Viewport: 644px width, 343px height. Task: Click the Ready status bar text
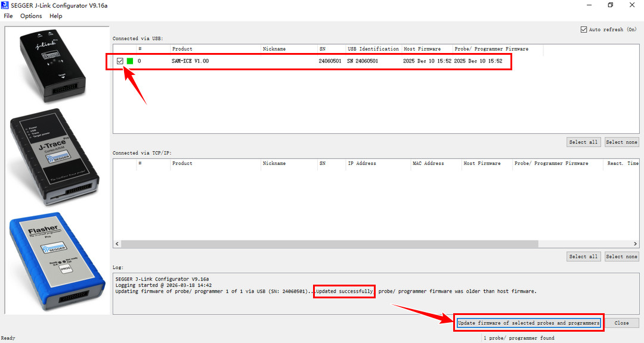pos(8,338)
